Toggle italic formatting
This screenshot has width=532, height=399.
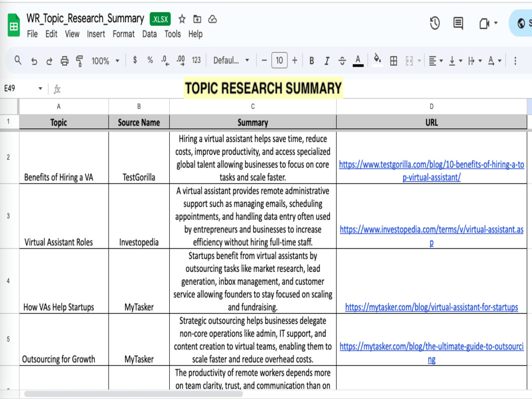click(327, 61)
